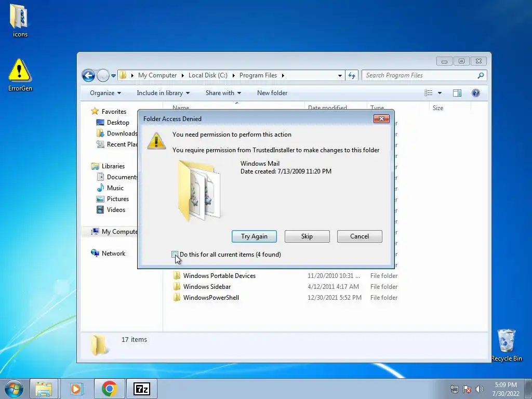Select Documents library
This screenshot has height=399, width=532.
click(117, 177)
